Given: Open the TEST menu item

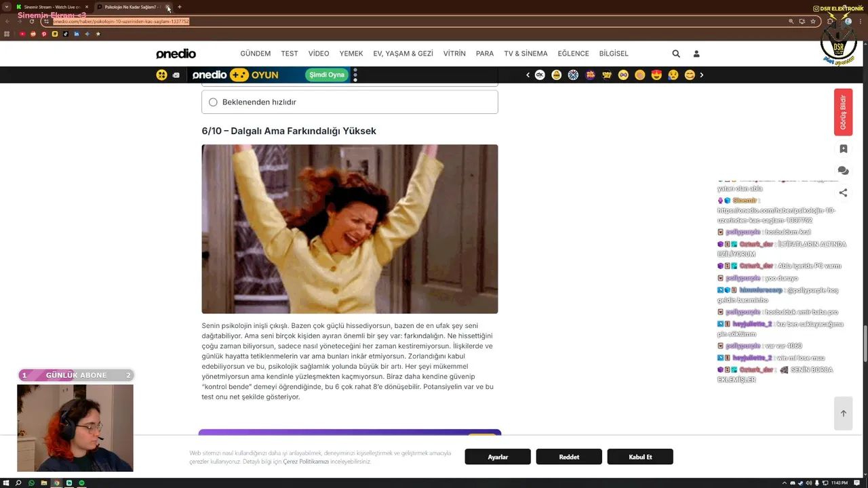Looking at the screenshot, I should coord(290,54).
